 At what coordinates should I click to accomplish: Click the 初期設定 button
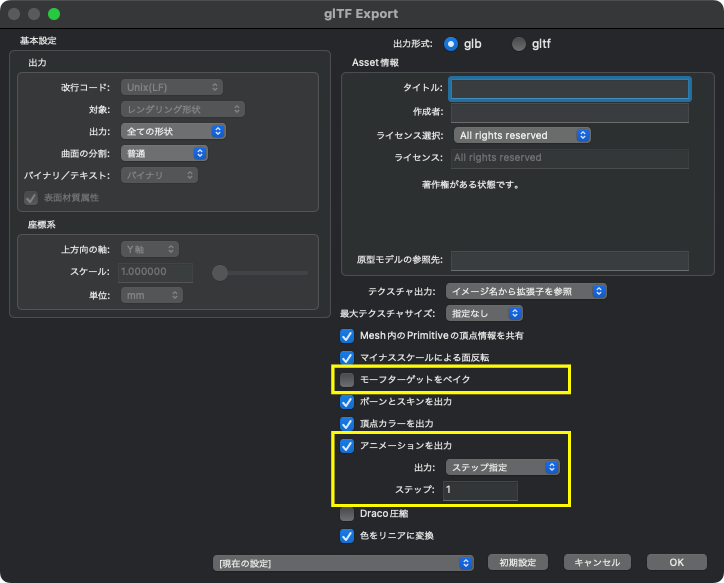pyautogui.click(x=518, y=562)
